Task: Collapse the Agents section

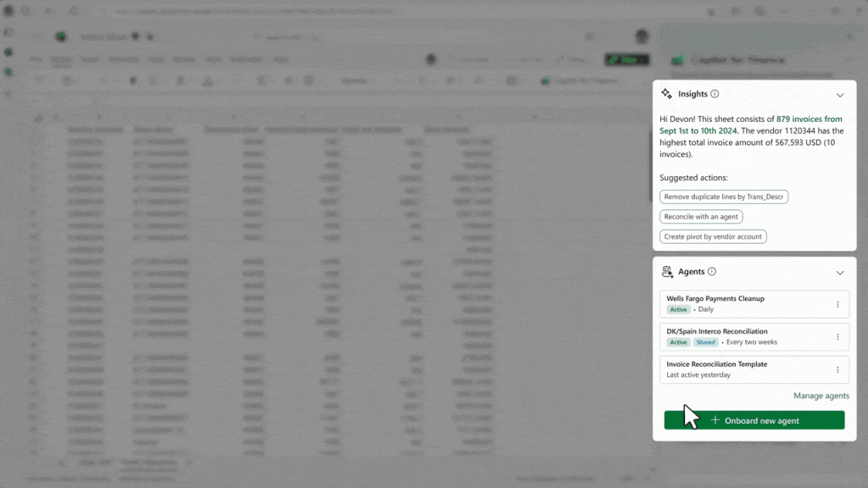Action: [x=840, y=273]
